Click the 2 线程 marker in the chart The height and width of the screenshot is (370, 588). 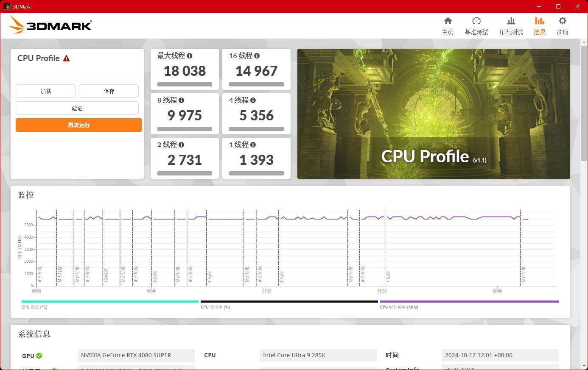[x=281, y=277]
